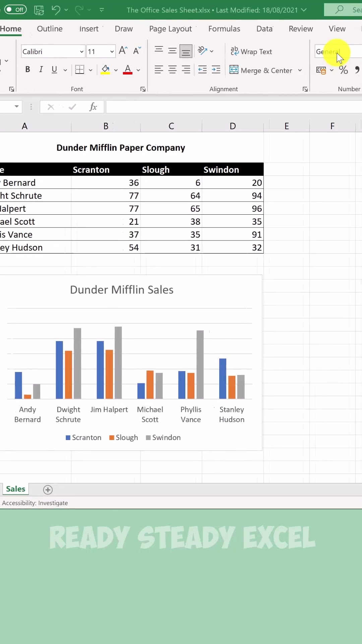The width and height of the screenshot is (362, 644).
Task: Toggle Bold formatting
Action: pyautogui.click(x=27, y=69)
